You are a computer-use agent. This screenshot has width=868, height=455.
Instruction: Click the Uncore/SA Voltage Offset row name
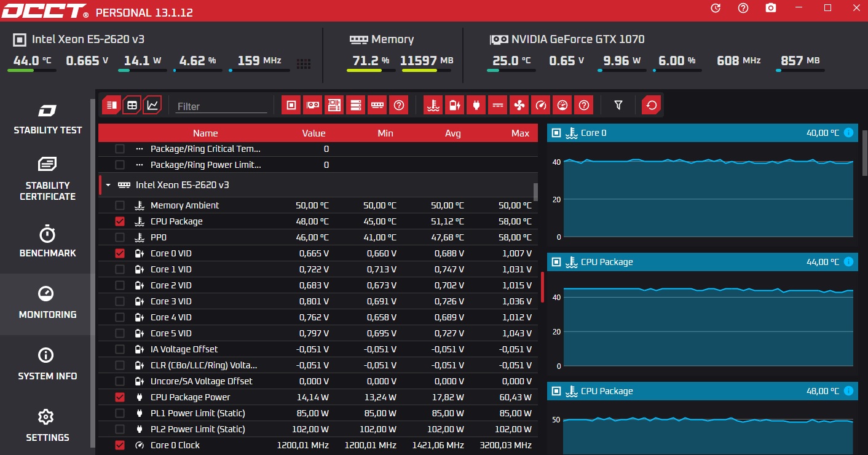(202, 381)
